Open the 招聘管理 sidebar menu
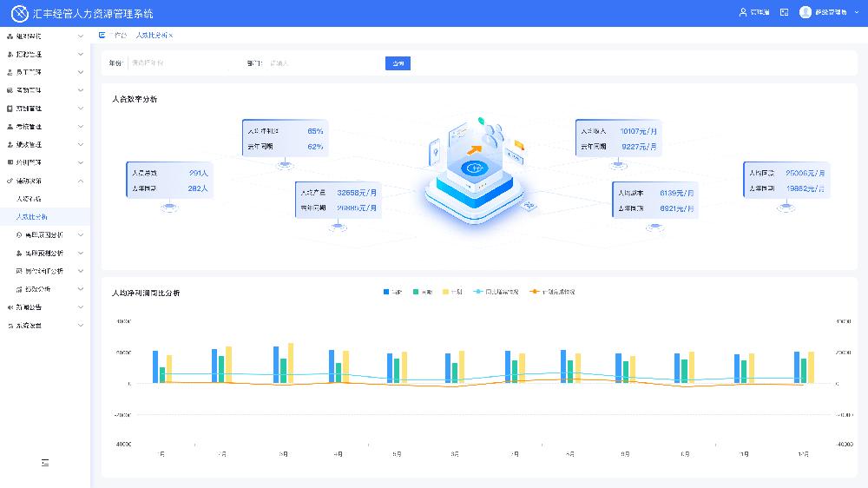Viewport: 868px width, 488px height. tap(45, 55)
